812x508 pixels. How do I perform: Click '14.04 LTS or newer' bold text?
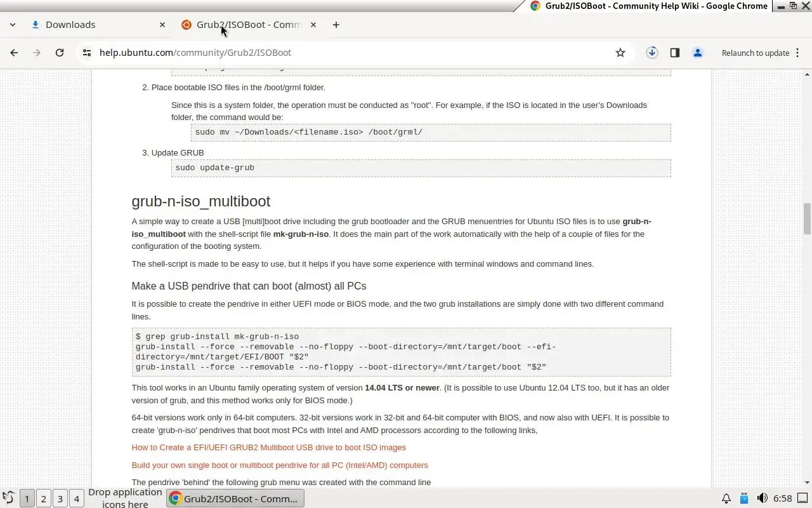pyautogui.click(x=402, y=388)
